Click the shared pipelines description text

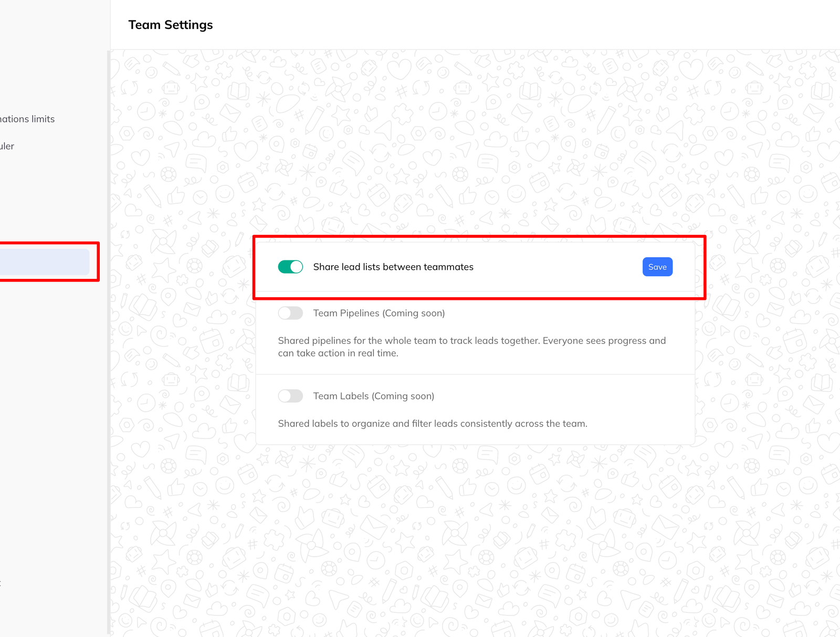point(472,347)
